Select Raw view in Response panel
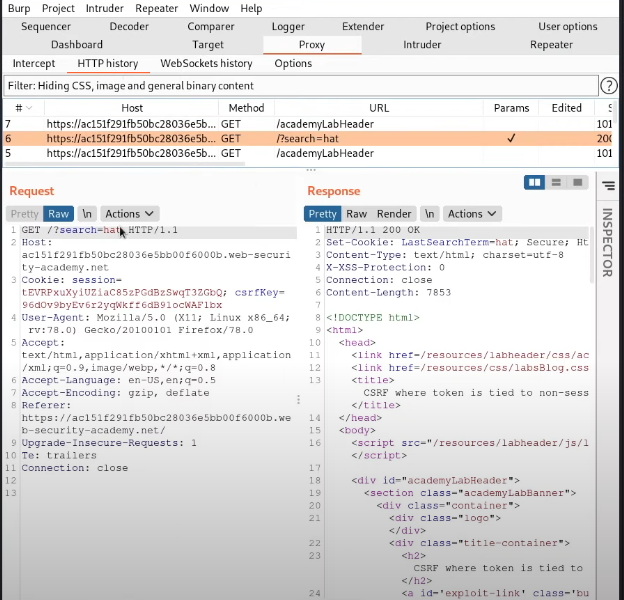Image resolution: width=624 pixels, height=600 pixels. 356,214
